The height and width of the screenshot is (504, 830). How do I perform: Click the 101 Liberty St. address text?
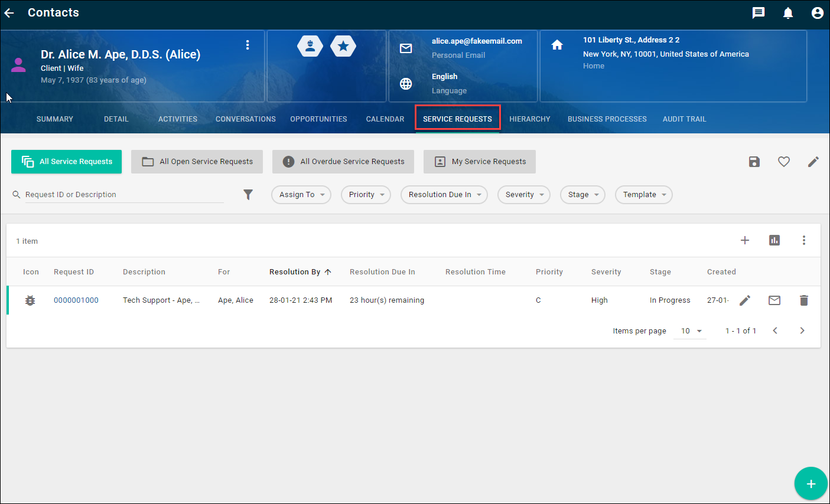(631, 40)
